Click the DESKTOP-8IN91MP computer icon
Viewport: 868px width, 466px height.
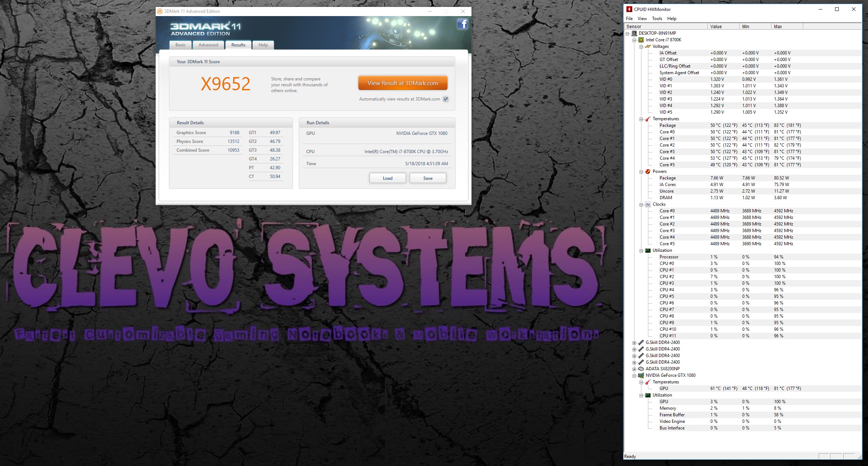click(634, 33)
